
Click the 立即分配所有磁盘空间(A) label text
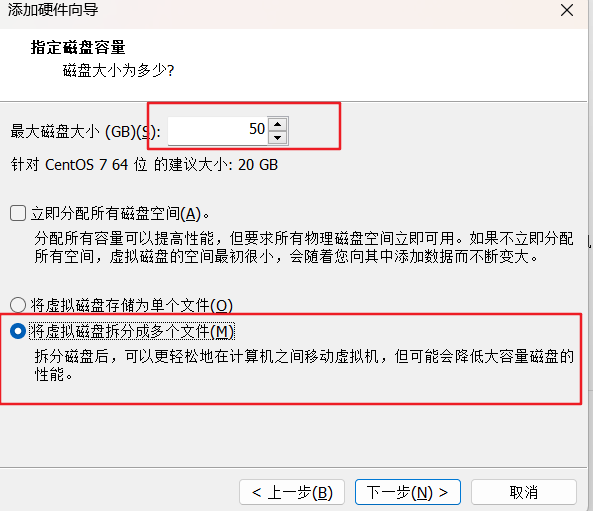pyautogui.click(x=120, y=214)
